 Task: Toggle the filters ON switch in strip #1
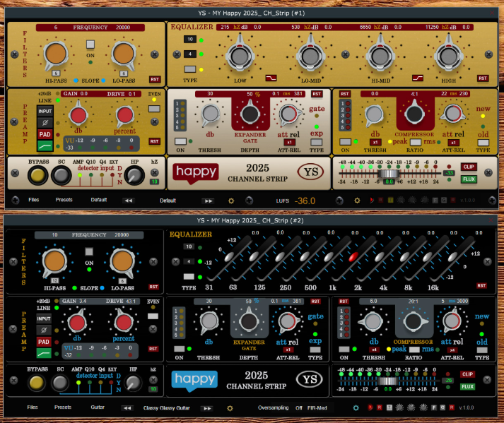click(90, 44)
